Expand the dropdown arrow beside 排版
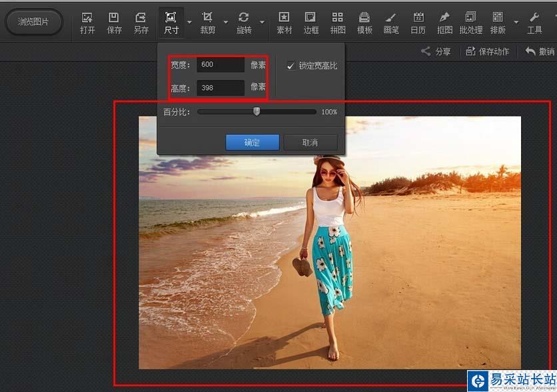557x392 pixels. [x=516, y=22]
